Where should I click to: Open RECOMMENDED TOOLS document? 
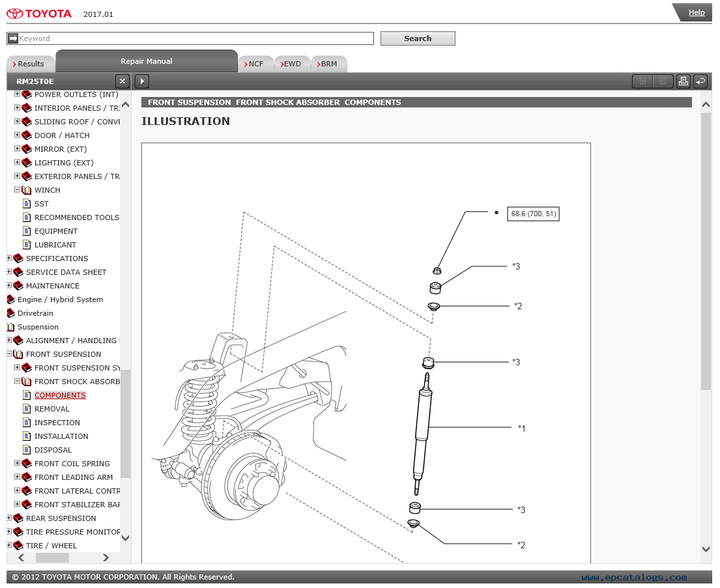77,217
